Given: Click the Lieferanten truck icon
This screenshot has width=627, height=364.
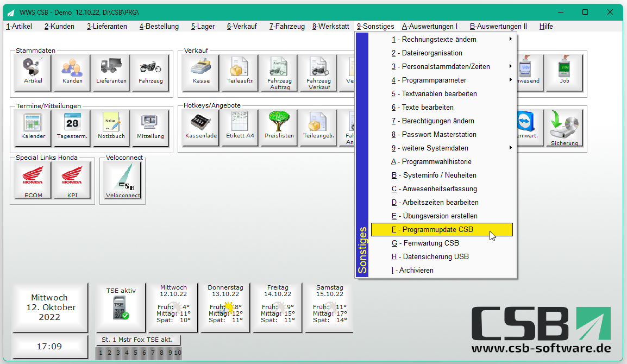Looking at the screenshot, I should point(111,73).
